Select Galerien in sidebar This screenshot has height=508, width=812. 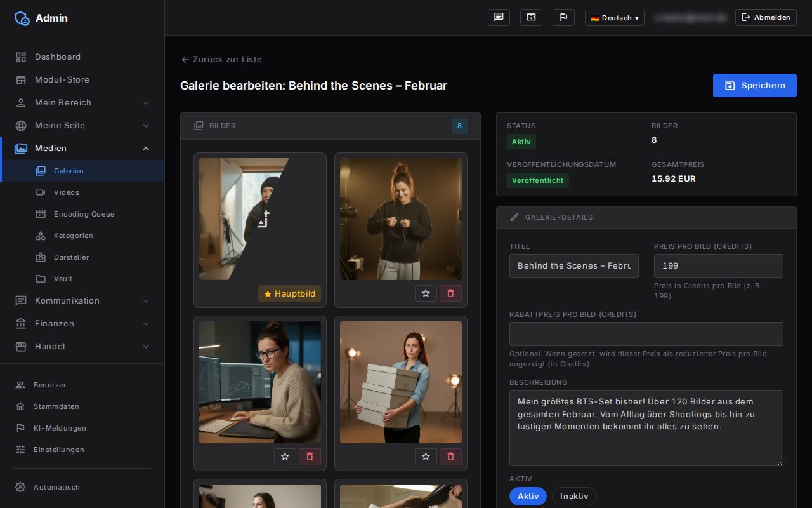[82, 171]
